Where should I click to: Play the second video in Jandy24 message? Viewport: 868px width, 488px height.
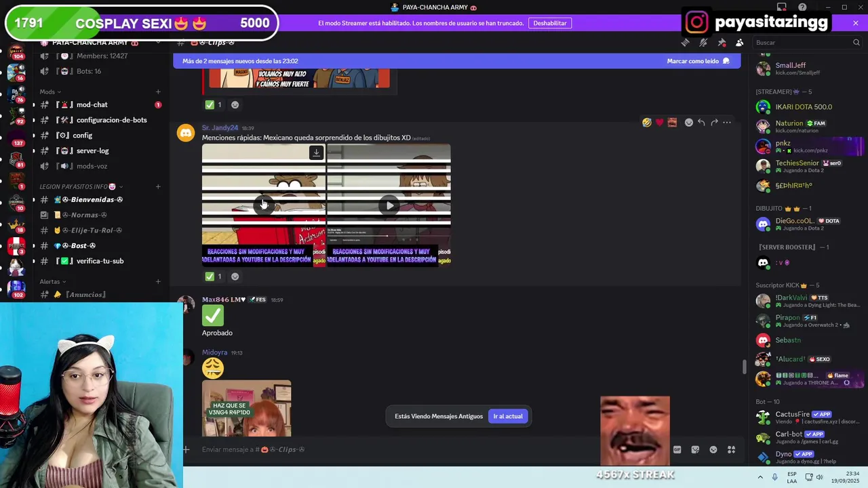pyautogui.click(x=389, y=205)
